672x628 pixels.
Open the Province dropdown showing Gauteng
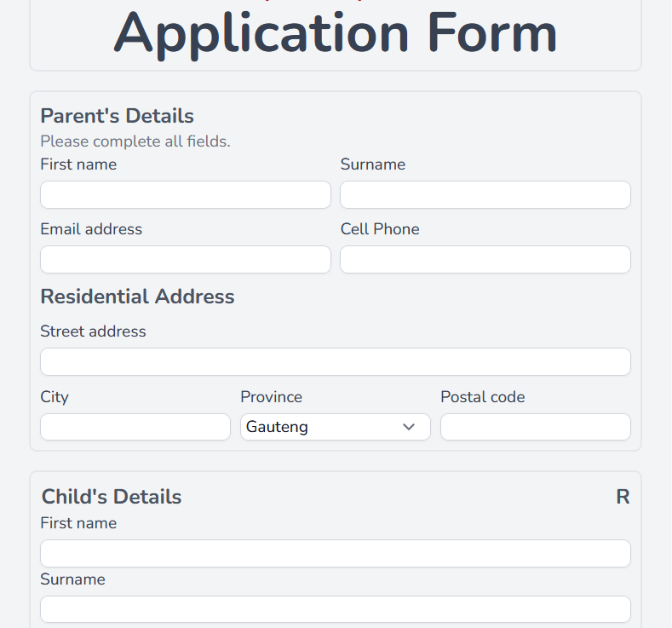(335, 427)
